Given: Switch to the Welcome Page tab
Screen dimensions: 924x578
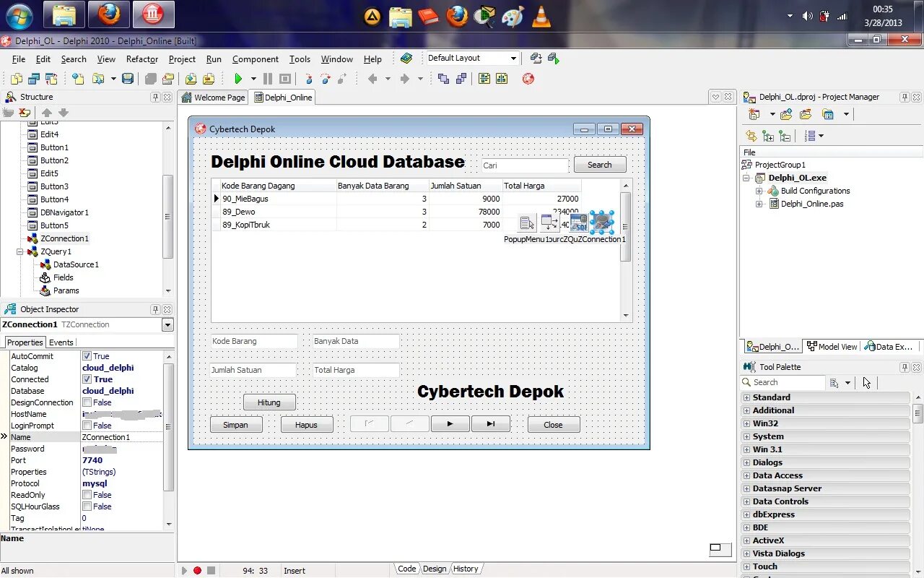Looking at the screenshot, I should [214, 98].
